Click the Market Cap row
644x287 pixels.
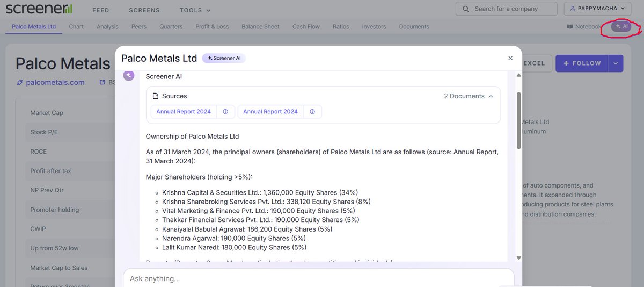click(x=70, y=113)
